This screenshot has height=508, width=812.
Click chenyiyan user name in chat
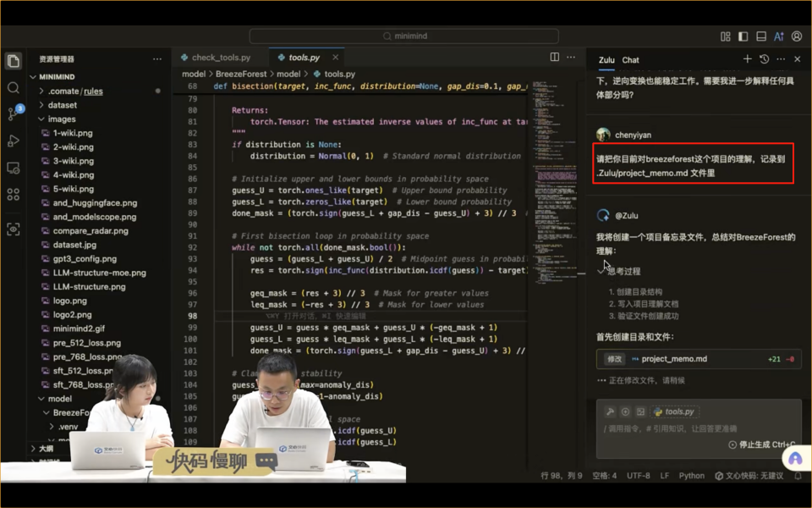pyautogui.click(x=633, y=135)
